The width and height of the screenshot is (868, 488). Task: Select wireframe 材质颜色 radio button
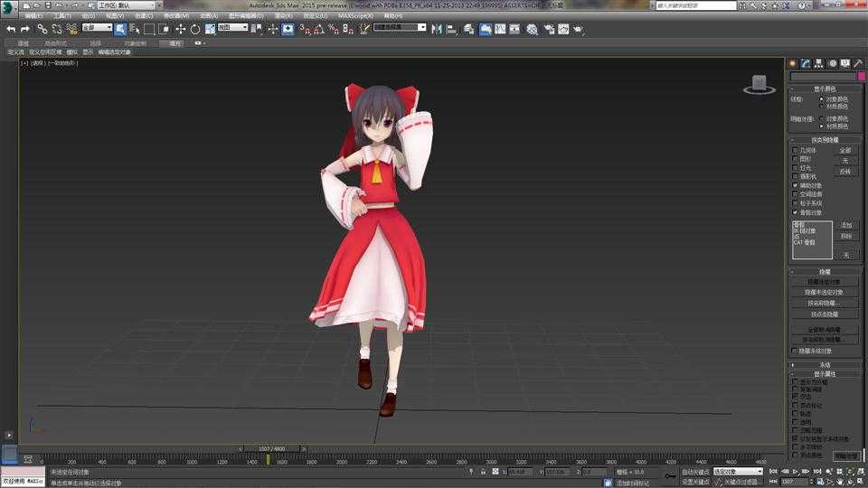click(x=821, y=107)
